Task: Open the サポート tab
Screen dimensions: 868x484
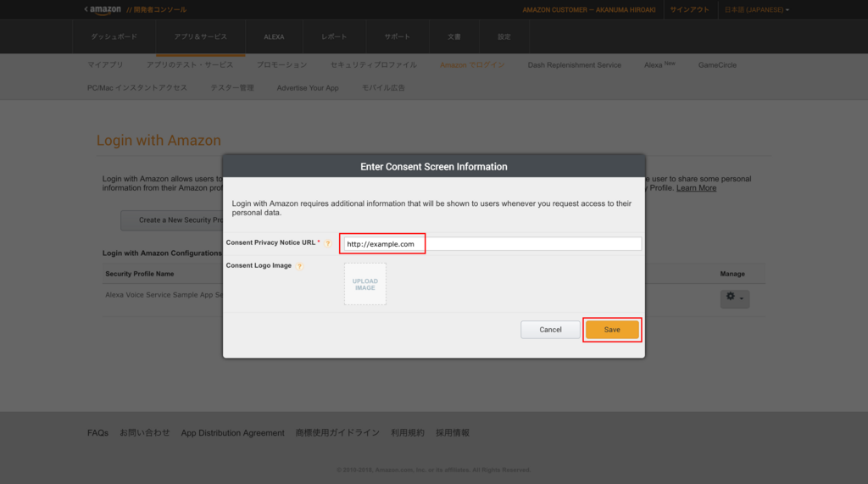Action: coord(398,36)
